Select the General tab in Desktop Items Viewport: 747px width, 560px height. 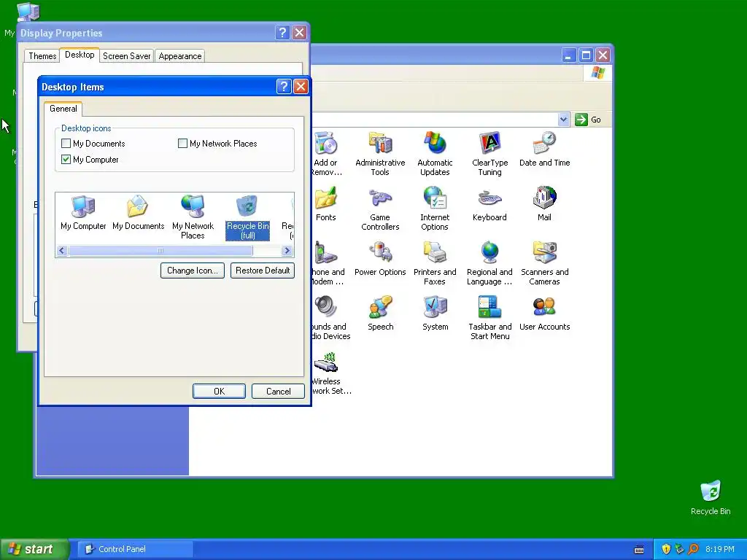coord(63,109)
